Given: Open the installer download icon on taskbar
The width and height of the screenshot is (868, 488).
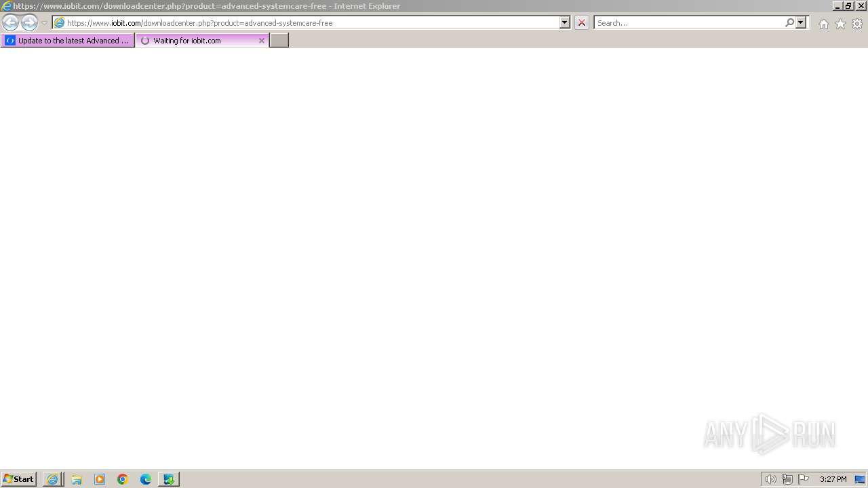Looking at the screenshot, I should point(169,479).
